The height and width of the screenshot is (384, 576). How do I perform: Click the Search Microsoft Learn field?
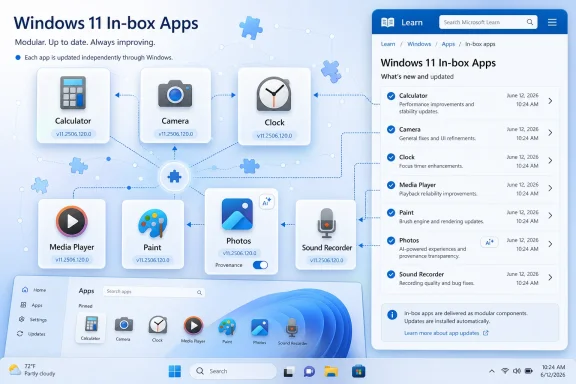488,22
